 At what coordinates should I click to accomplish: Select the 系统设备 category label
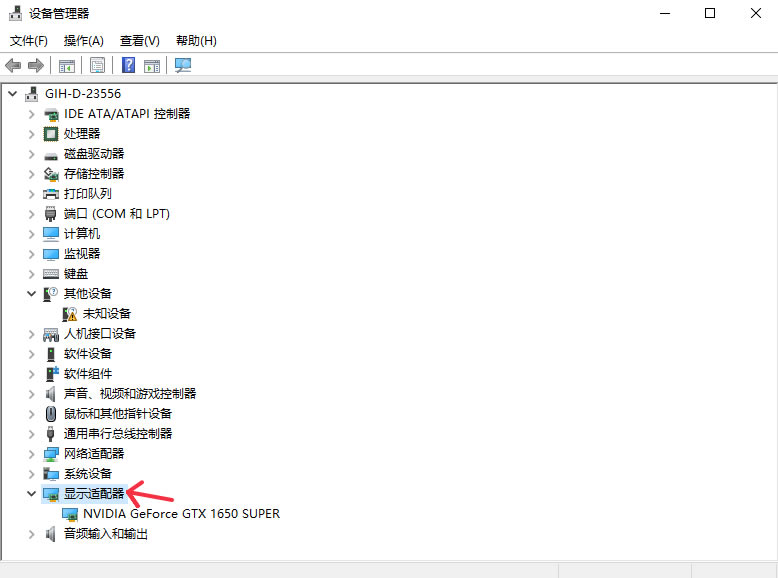click(88, 474)
